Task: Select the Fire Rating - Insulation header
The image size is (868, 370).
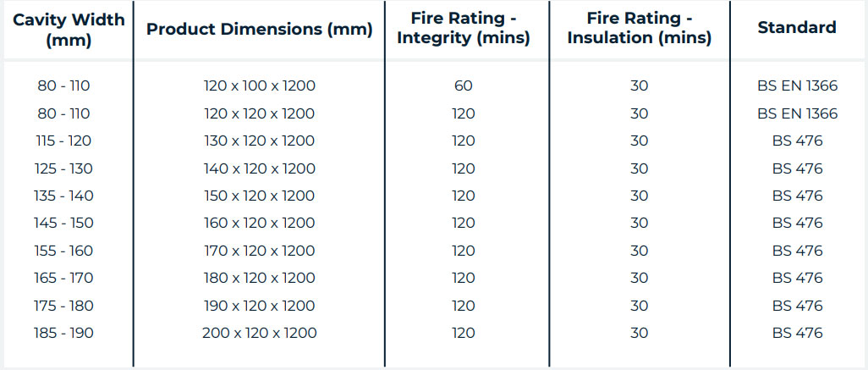Action: tap(639, 28)
